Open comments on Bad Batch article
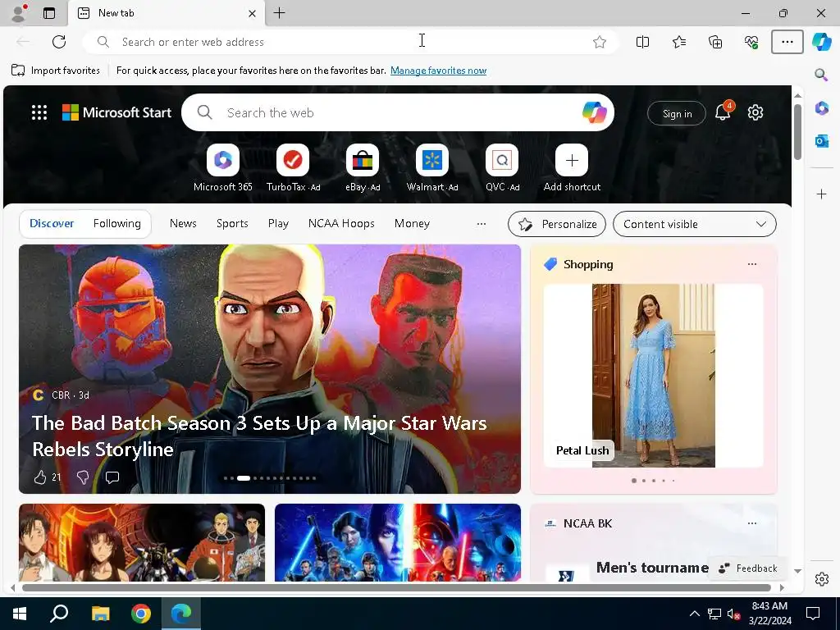The width and height of the screenshot is (840, 630). [112, 477]
